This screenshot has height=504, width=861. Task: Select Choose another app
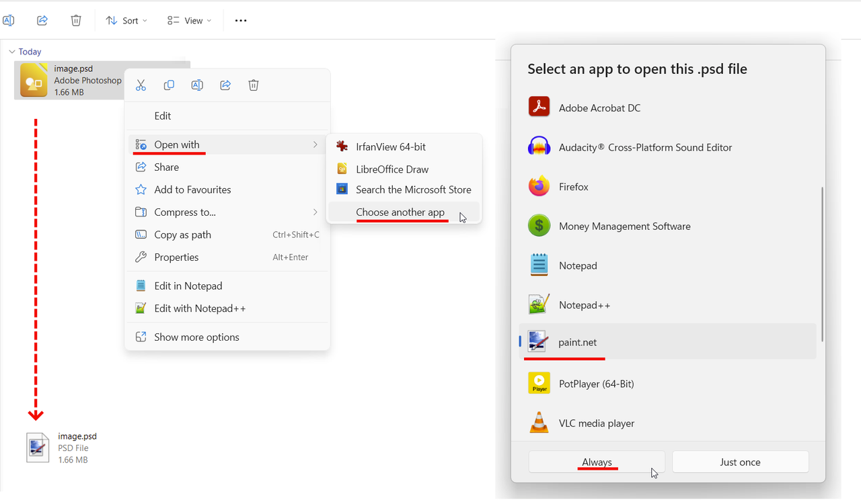click(x=404, y=212)
